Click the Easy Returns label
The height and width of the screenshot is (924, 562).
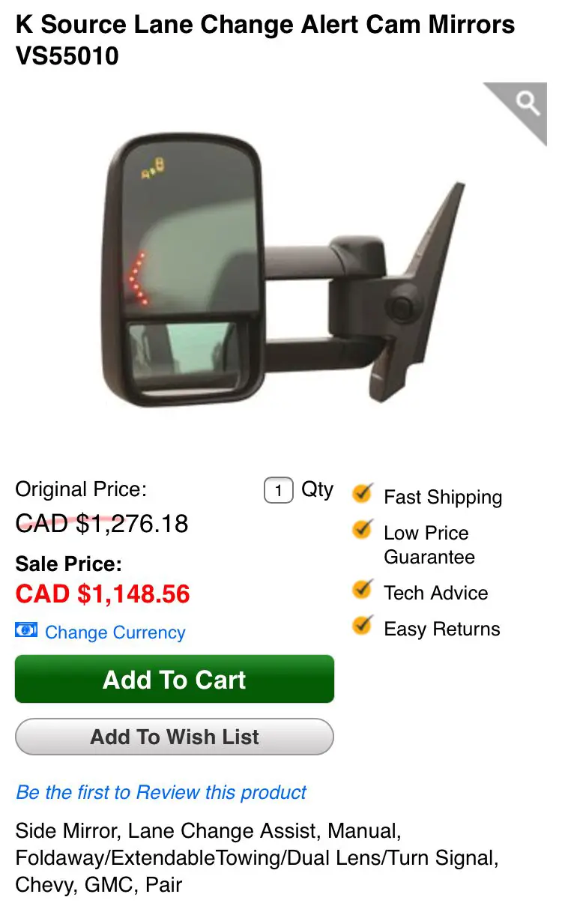(x=442, y=629)
